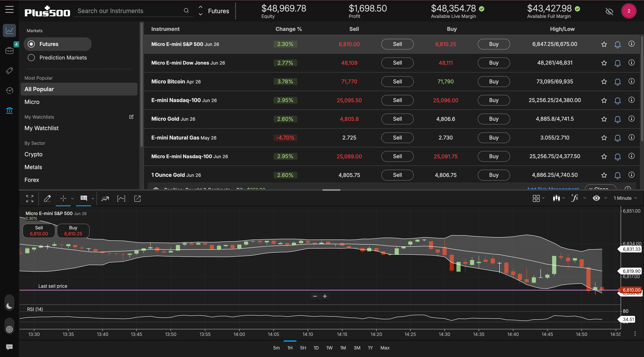Toggle chart visibility eye icon
The height and width of the screenshot is (357, 644).
coord(596,198)
